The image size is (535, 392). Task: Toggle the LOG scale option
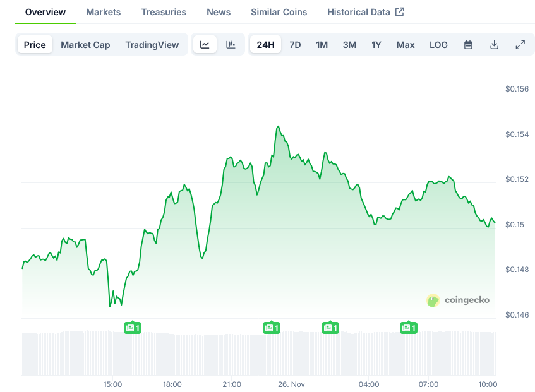pyautogui.click(x=438, y=45)
